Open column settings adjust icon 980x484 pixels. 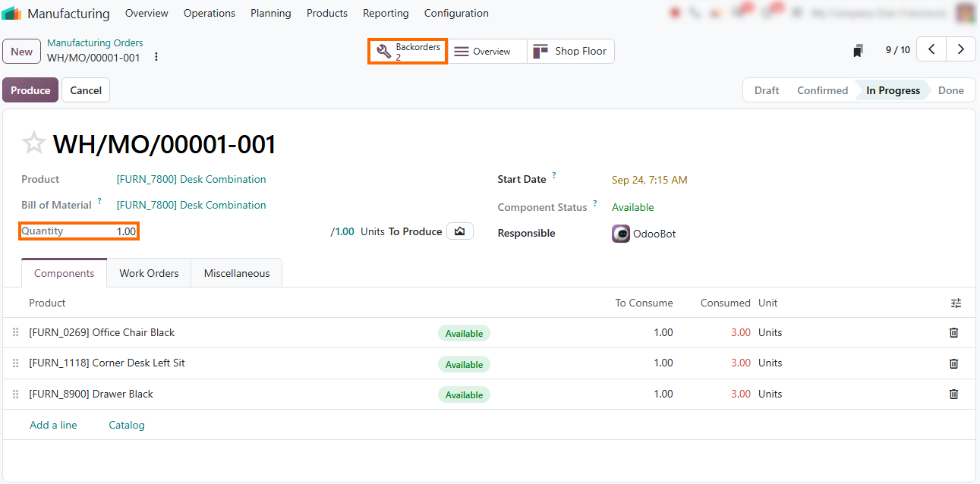point(956,303)
